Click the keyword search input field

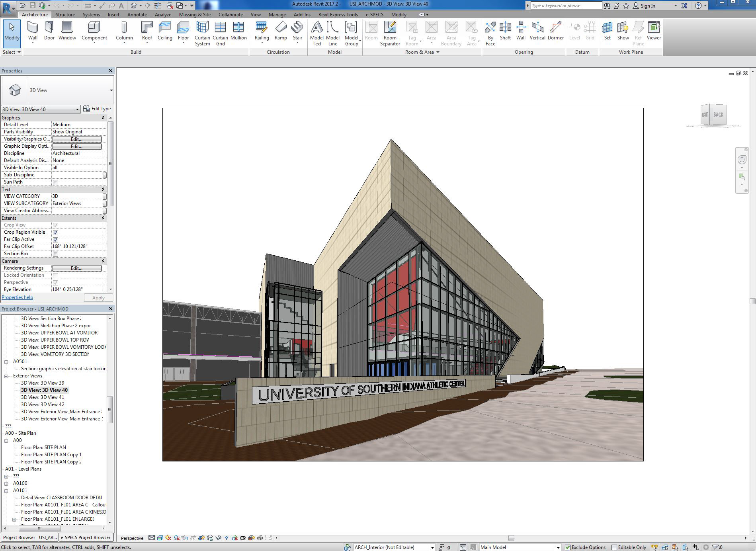566,6
